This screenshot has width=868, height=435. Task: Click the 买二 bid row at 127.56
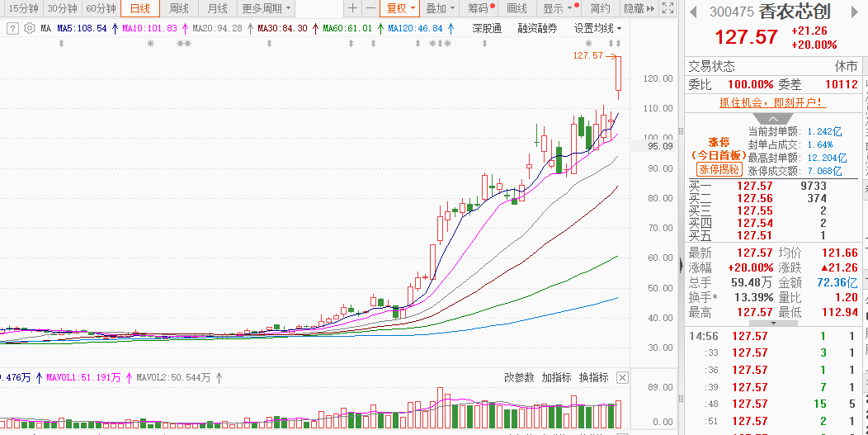(x=773, y=198)
